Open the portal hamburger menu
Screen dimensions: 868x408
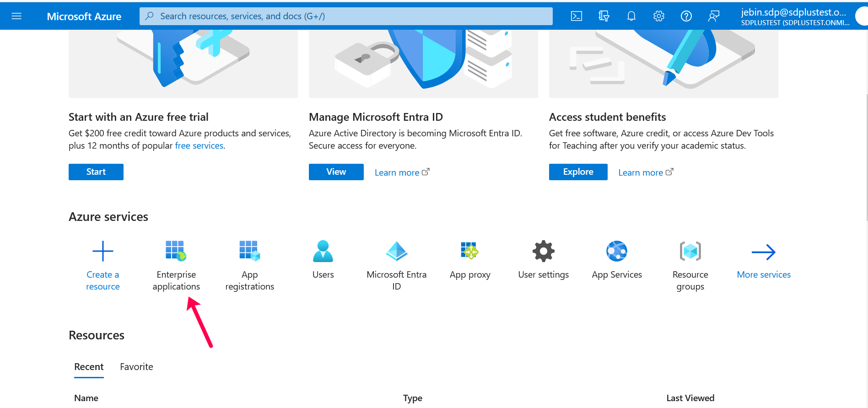point(16,16)
